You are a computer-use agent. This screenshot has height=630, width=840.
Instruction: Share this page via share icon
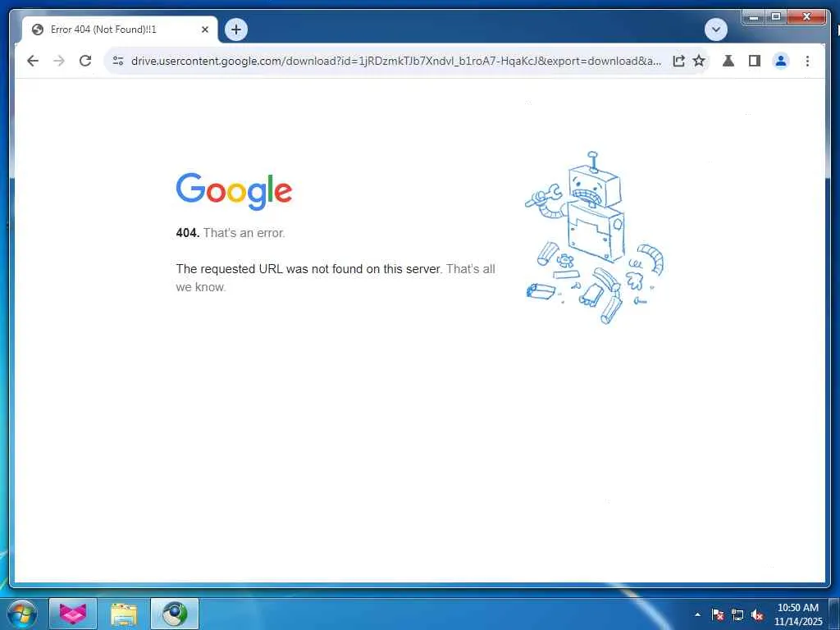(678, 61)
